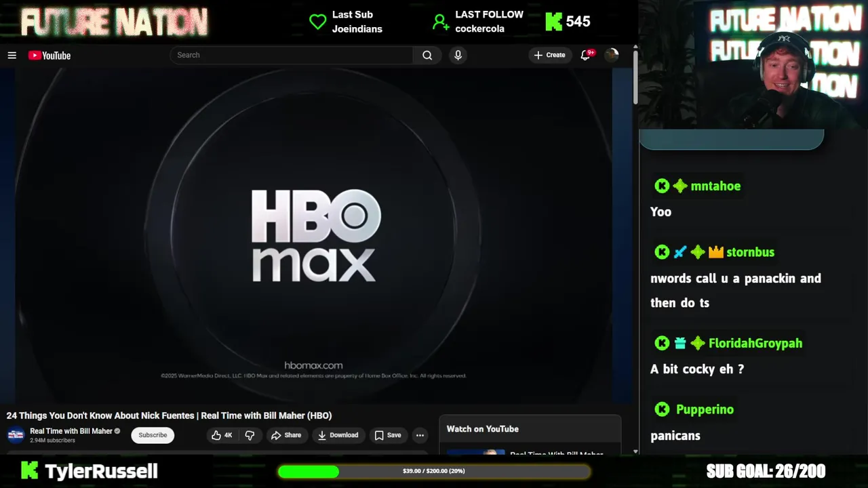
Task: Click Pupperino username in chat
Action: click(x=705, y=409)
